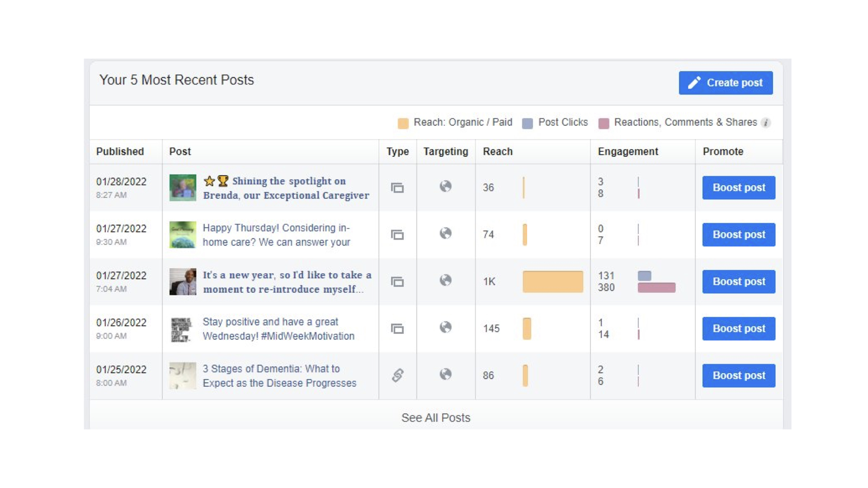Image resolution: width=868 pixels, height=488 pixels.
Task: Click the globe targeting icon for Brenda post
Action: click(x=445, y=186)
